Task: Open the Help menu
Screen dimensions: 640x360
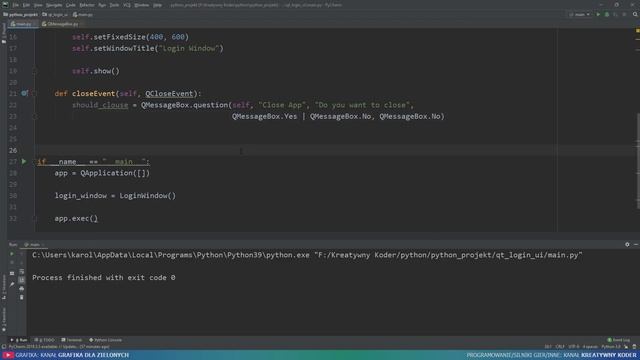Action: 157,5
